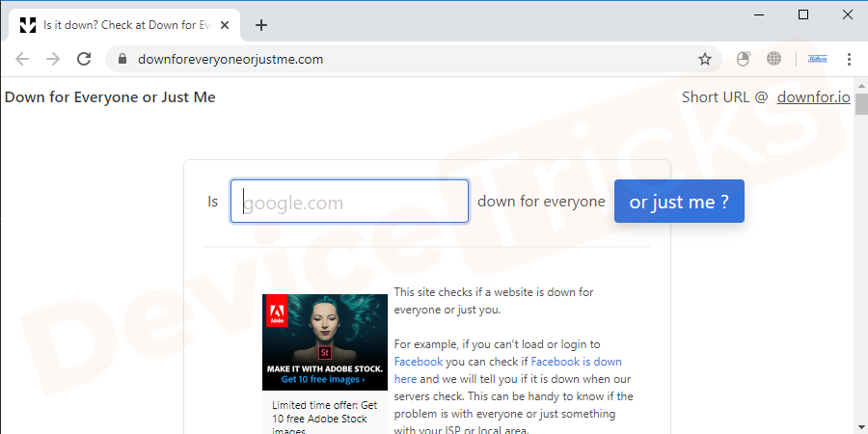This screenshot has width=868, height=434.
Task: Open the first Facebook link in the description
Action: click(x=419, y=362)
